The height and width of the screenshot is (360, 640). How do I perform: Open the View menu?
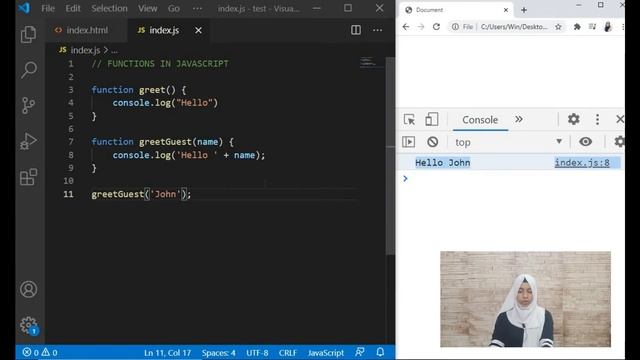click(147, 8)
